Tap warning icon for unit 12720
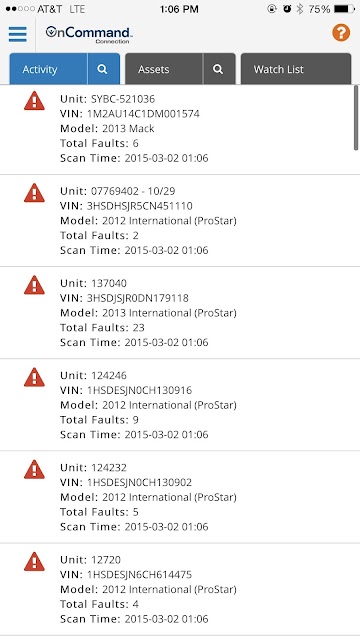Viewport: 360px width, 640px height. coord(34,562)
